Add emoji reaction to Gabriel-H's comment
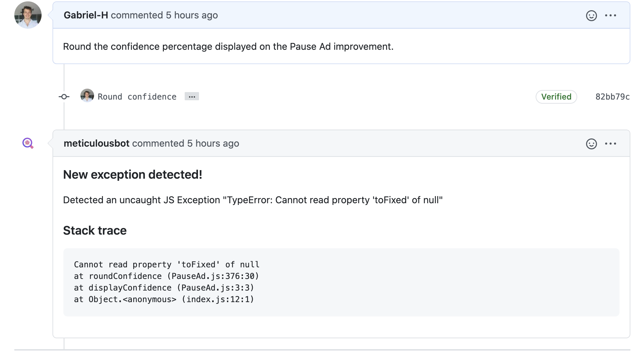Image resolution: width=644 pixels, height=356 pixels. [x=591, y=16]
